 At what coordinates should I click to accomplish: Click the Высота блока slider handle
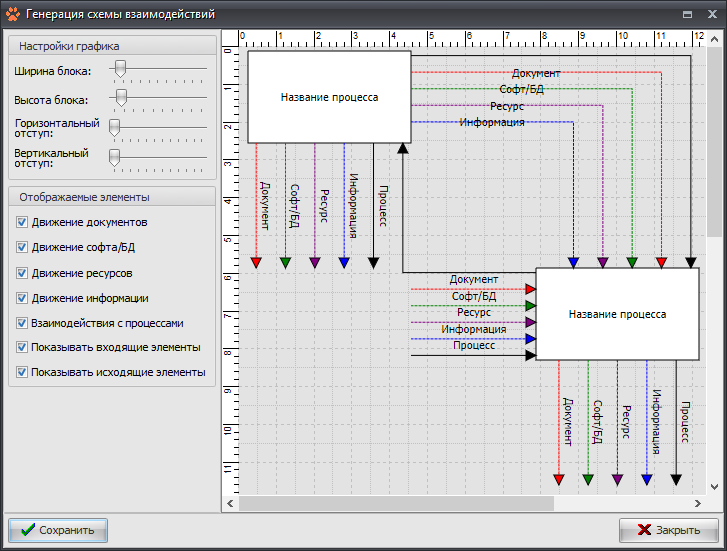120,98
